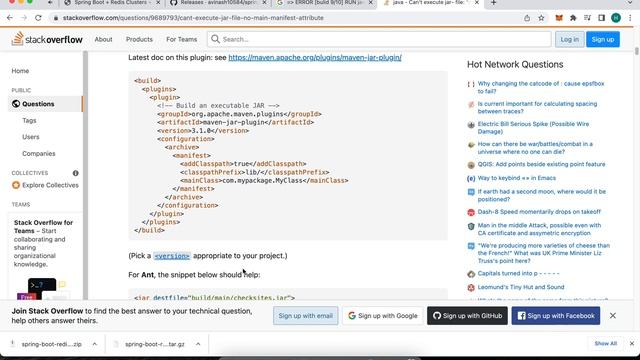Open the Products menu
640x360 pixels.
pos(139,39)
